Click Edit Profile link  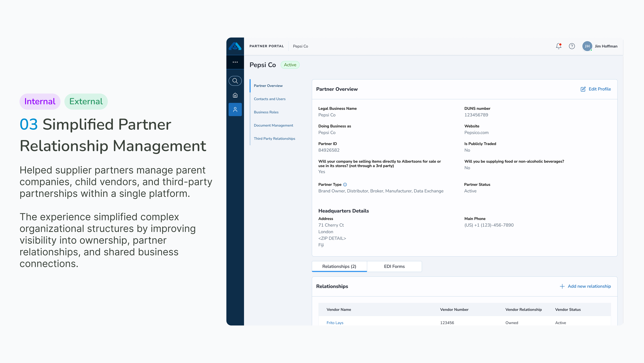pyautogui.click(x=599, y=89)
